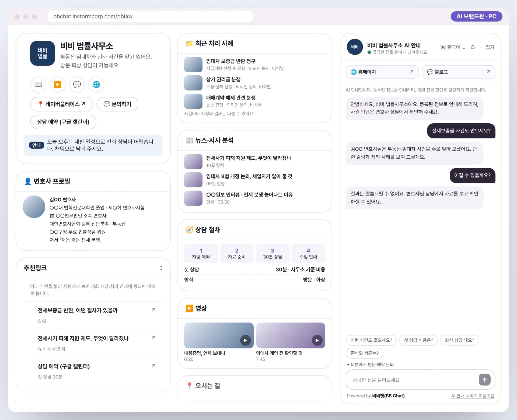Open OO일보 인터뷰 news article
Image resolution: width=517 pixels, height=420 pixels.
click(x=254, y=198)
